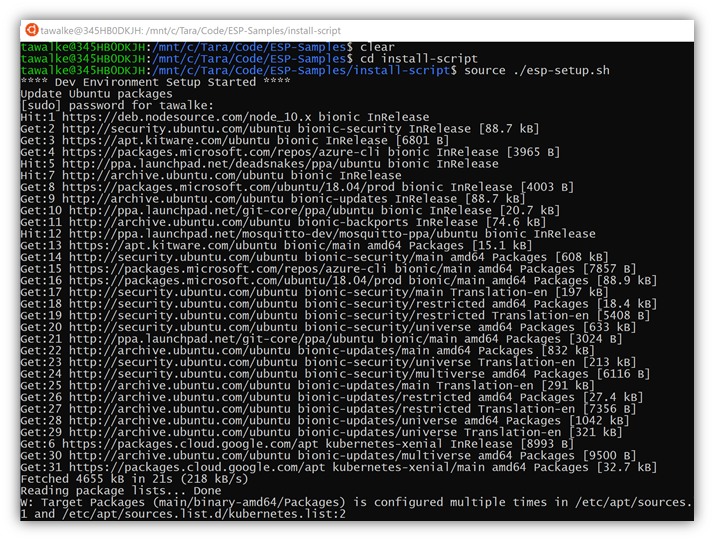The image size is (714, 541).
Task: Click the Get:17 main Translation-en line
Action: pos(315,292)
